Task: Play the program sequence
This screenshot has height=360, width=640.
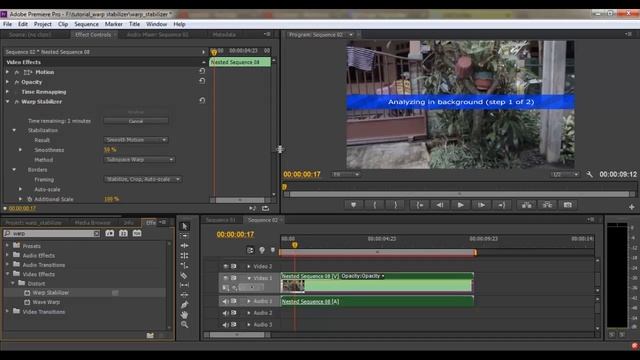Action: point(460,205)
